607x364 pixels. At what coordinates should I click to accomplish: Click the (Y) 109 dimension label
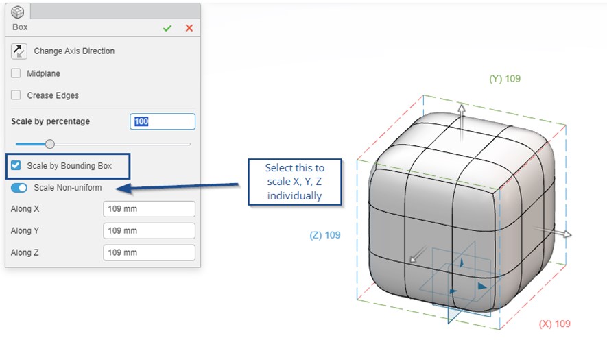tap(504, 79)
